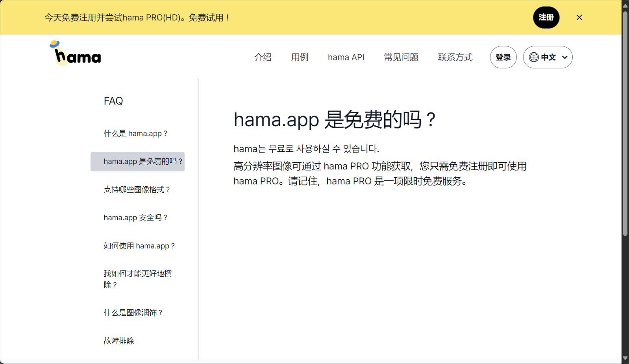Click the 登录 button

pyautogui.click(x=503, y=57)
